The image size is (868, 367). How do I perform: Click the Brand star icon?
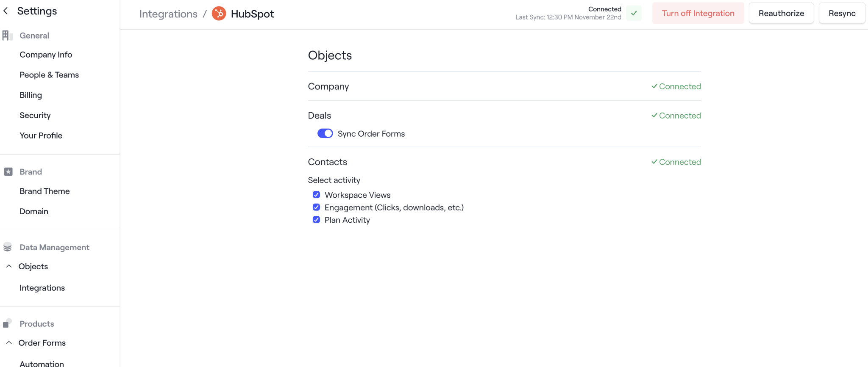[x=8, y=172]
